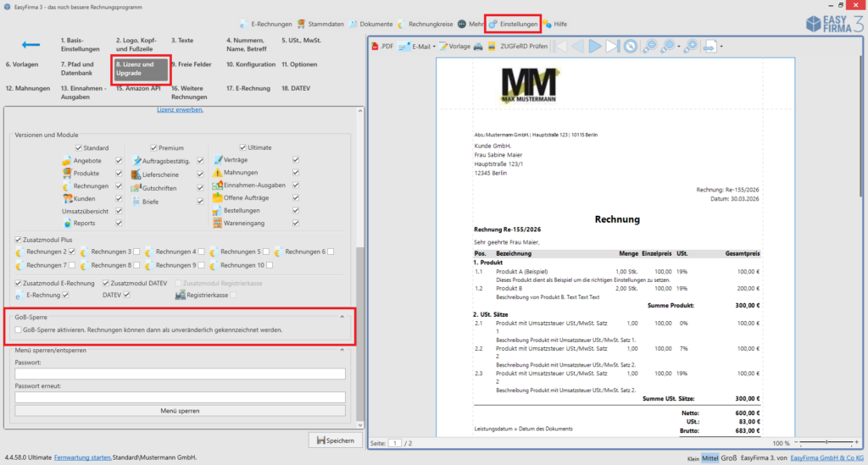Zoom in with the plus magnifier icon
The image size is (868, 465).
(x=690, y=47)
